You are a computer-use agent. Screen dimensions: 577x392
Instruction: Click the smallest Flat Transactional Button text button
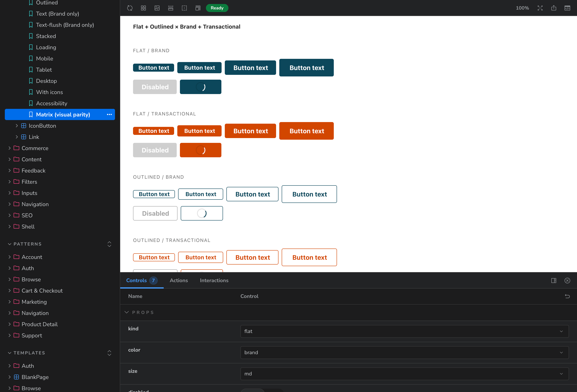coord(153,131)
